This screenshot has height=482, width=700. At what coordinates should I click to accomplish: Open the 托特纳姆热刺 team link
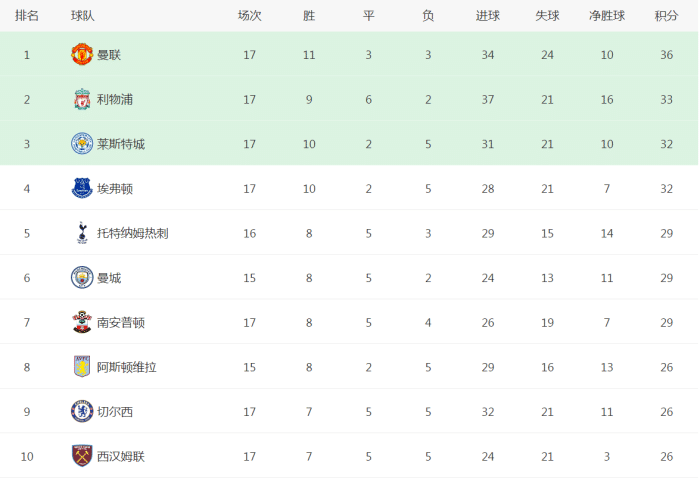coord(132,233)
